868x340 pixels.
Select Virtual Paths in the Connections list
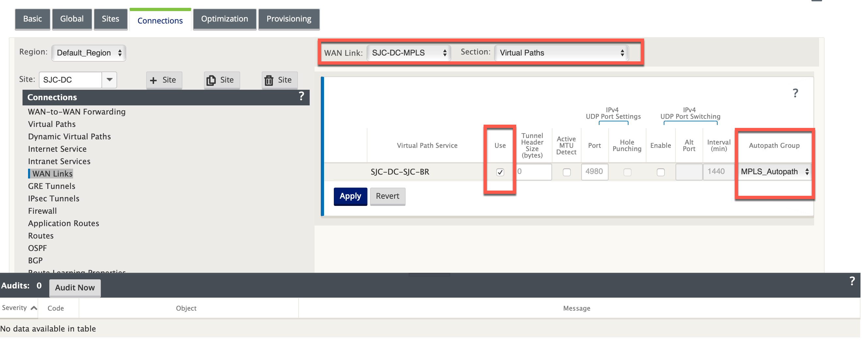pyautogui.click(x=52, y=124)
